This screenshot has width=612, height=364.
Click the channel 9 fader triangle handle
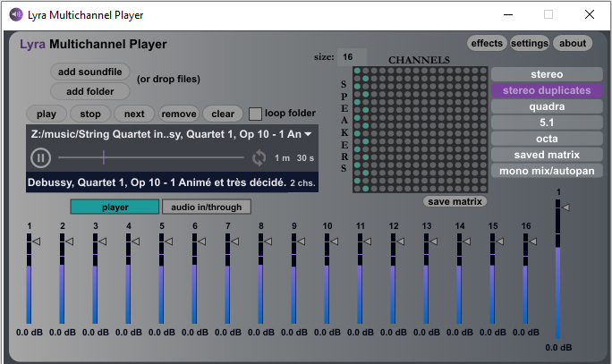[302, 241]
